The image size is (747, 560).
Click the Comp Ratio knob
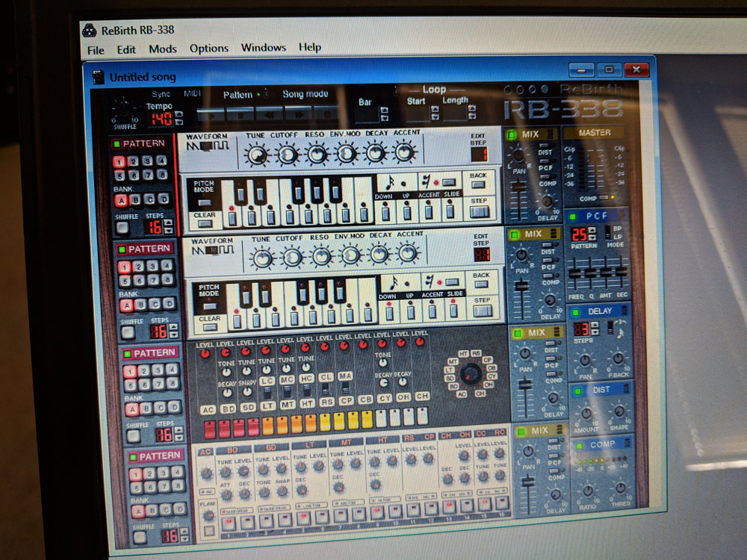pos(588,491)
